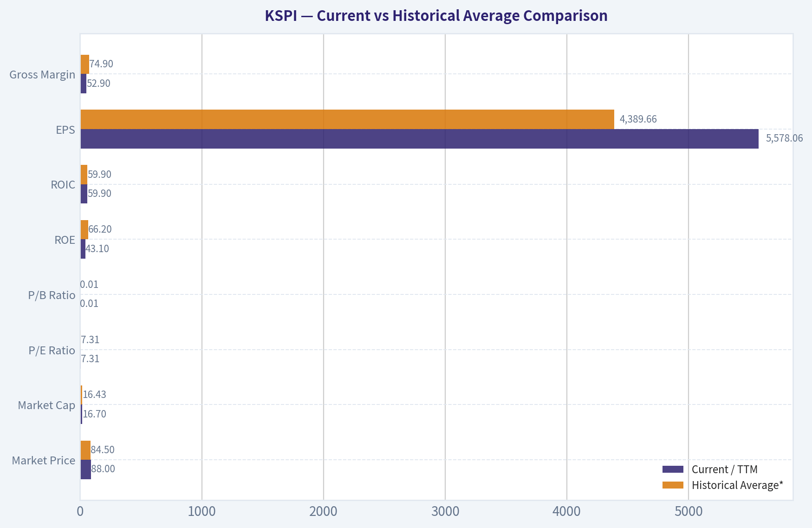812x528 pixels.
Task: Click the Market Price axis label
Action: point(44,461)
